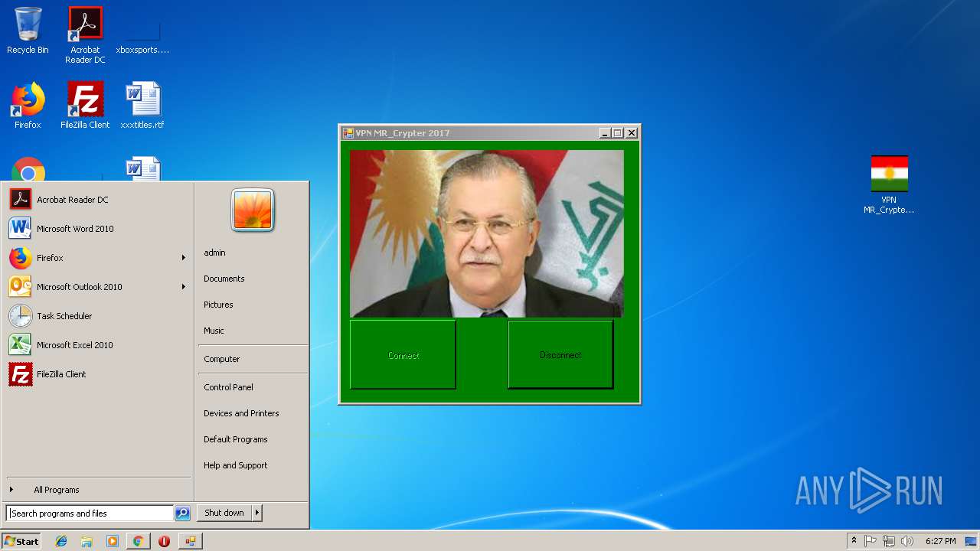
Task: Launch Microsoft Excel 2010 from Start menu
Action: 98,345
